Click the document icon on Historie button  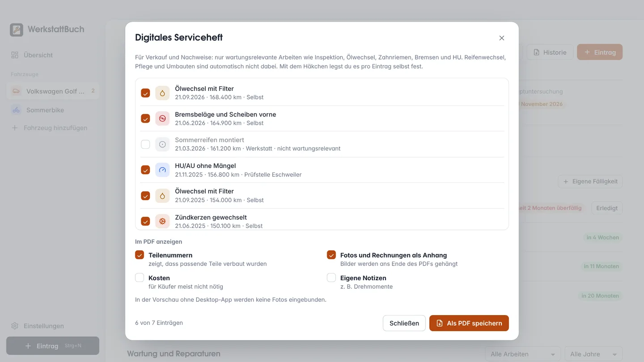tap(537, 52)
